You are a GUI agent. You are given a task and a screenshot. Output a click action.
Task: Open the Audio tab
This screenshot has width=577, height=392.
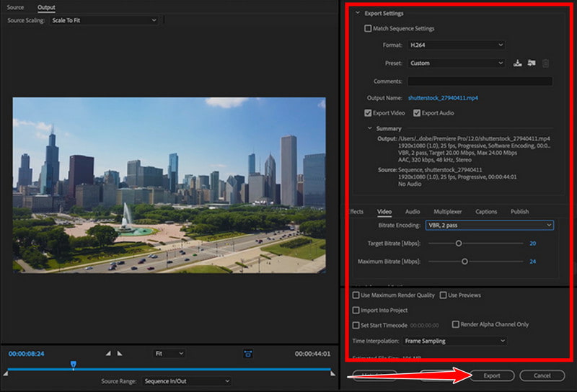tap(413, 211)
